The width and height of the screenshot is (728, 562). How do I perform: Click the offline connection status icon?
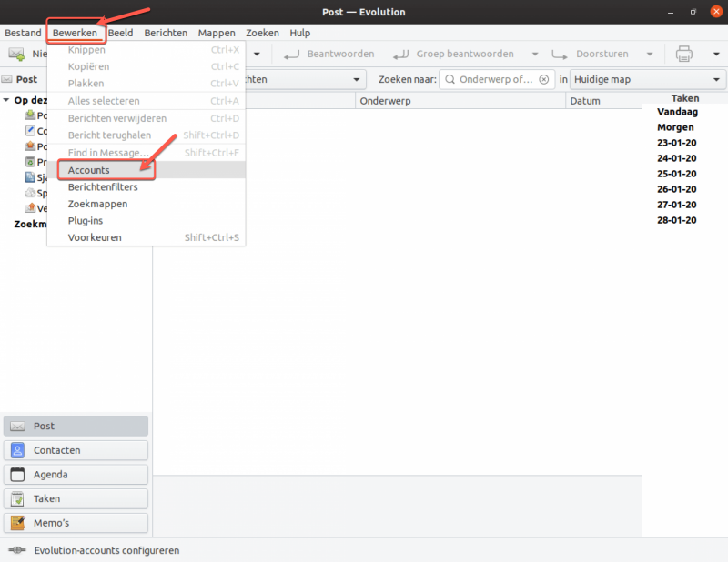pyautogui.click(x=17, y=550)
